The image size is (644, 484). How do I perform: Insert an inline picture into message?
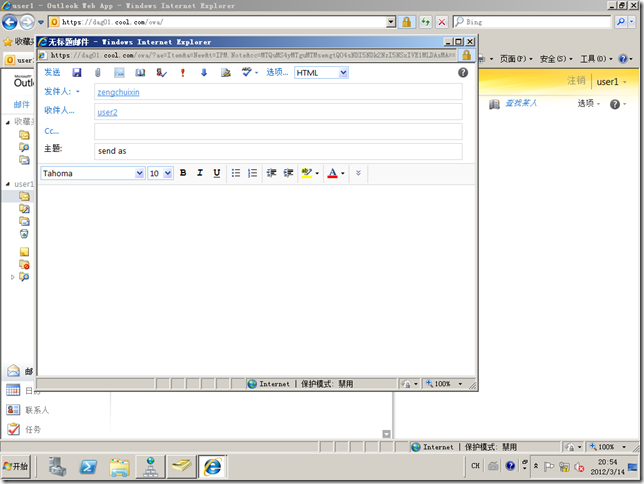[119, 73]
